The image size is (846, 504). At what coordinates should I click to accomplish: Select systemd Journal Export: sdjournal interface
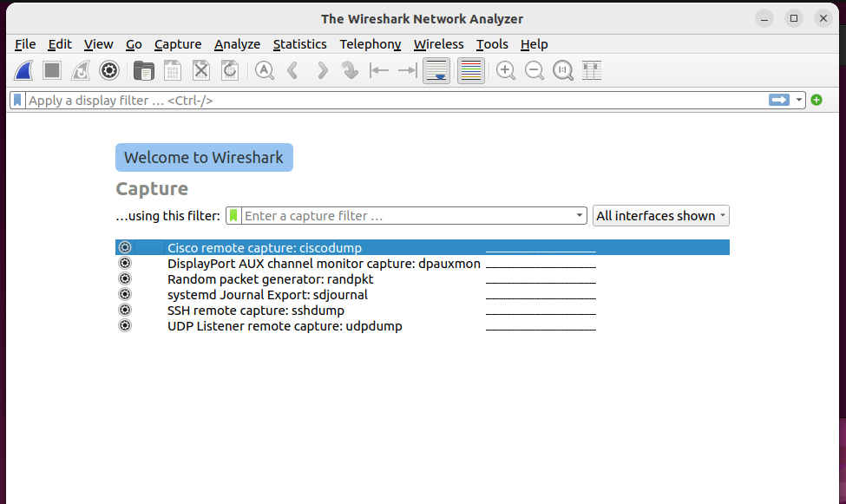[423, 295]
